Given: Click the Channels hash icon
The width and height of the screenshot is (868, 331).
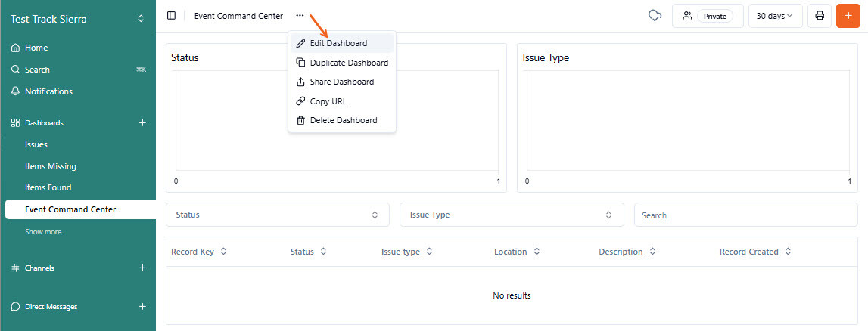Looking at the screenshot, I should 15,268.
